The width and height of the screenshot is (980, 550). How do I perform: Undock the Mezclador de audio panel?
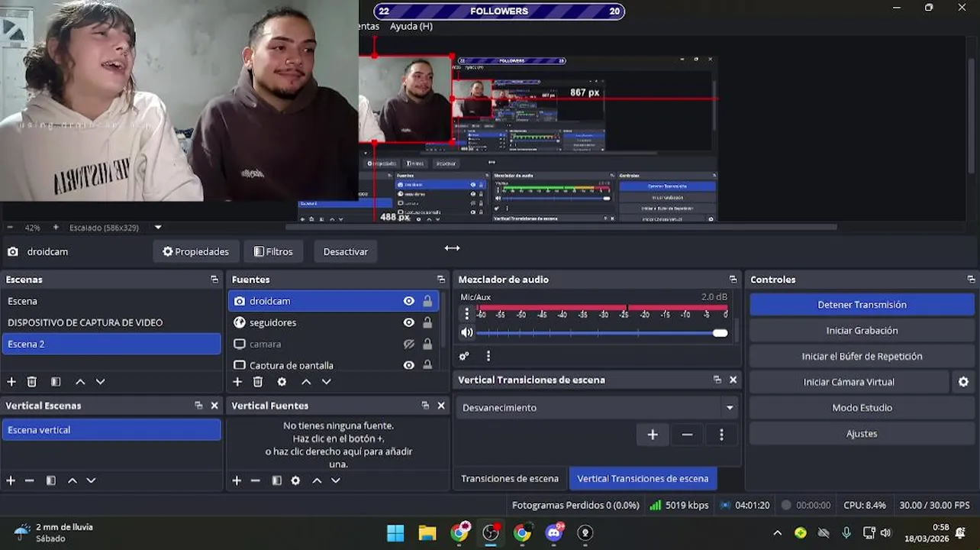733,280
